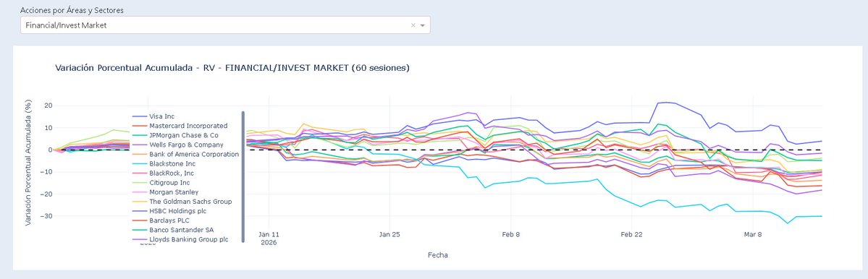Viewport: 868px width, 279px height.
Task: Toggle Bank of America Corporation legend entry
Action: coord(185,154)
